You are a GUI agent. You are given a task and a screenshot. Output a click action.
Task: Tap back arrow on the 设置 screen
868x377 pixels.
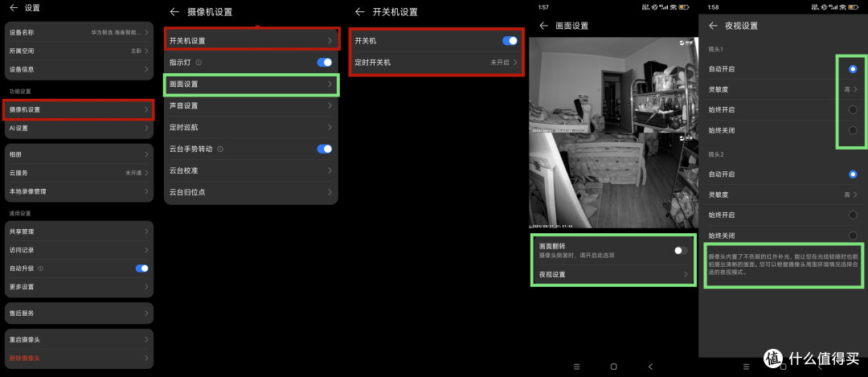click(14, 8)
